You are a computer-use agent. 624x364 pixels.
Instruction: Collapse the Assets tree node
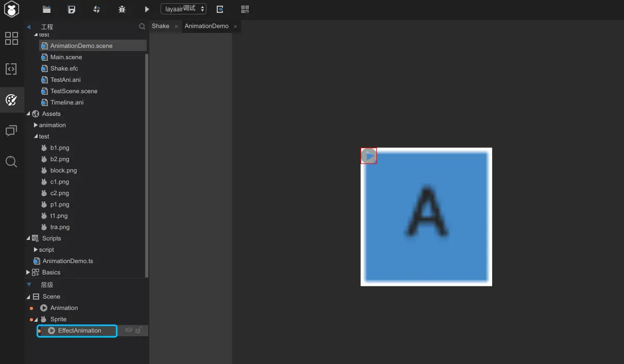29,114
